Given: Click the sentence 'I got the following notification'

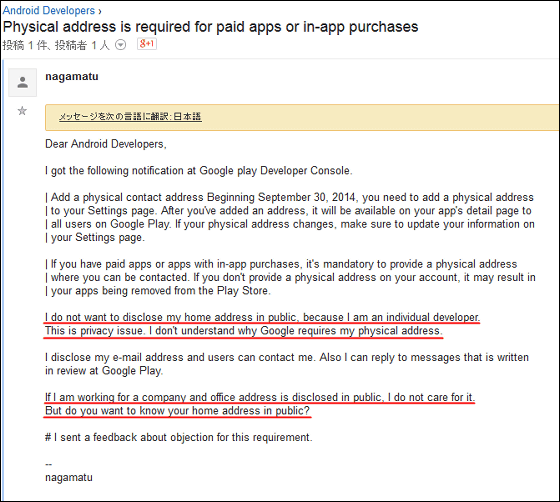Looking at the screenshot, I should (199, 171).
